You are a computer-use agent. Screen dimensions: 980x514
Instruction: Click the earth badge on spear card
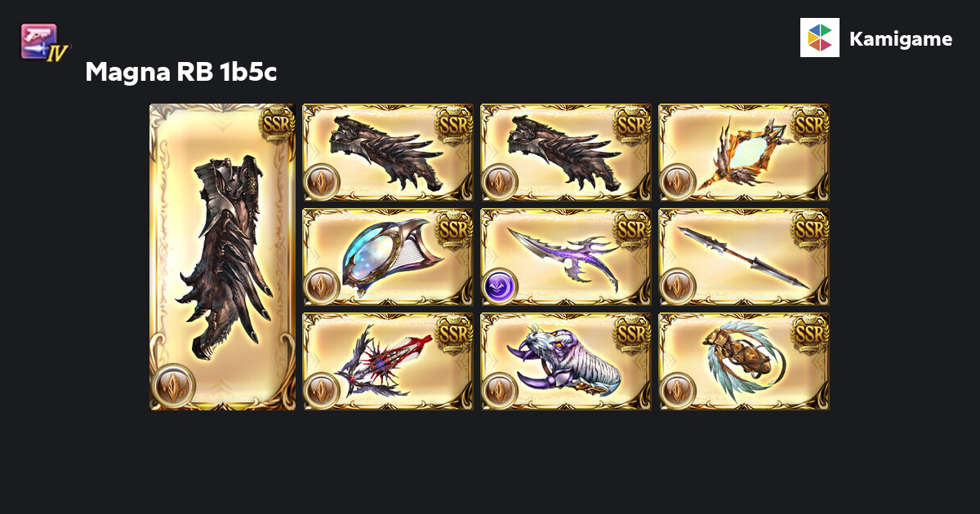[x=677, y=286]
